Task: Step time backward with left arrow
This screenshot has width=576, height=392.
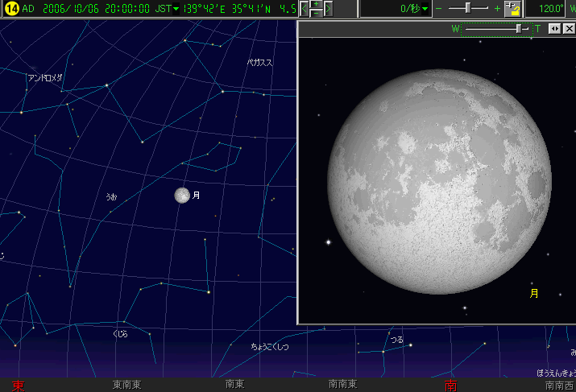Action: pyautogui.click(x=304, y=9)
